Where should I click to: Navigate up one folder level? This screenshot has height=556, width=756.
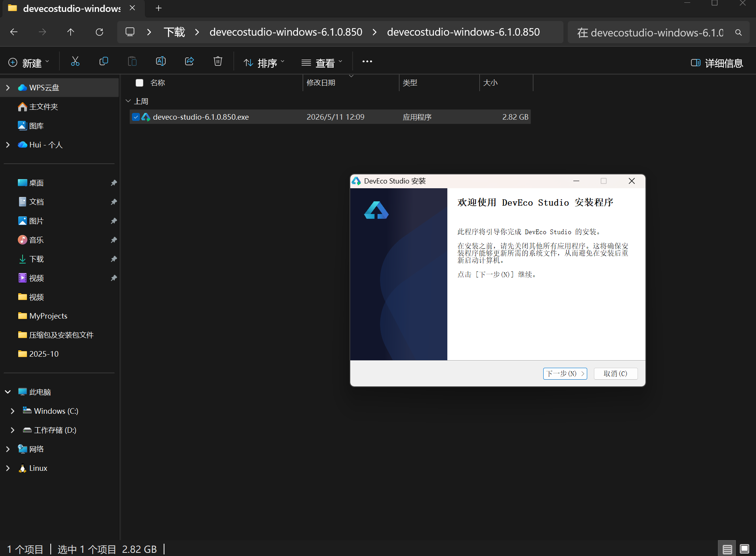71,32
